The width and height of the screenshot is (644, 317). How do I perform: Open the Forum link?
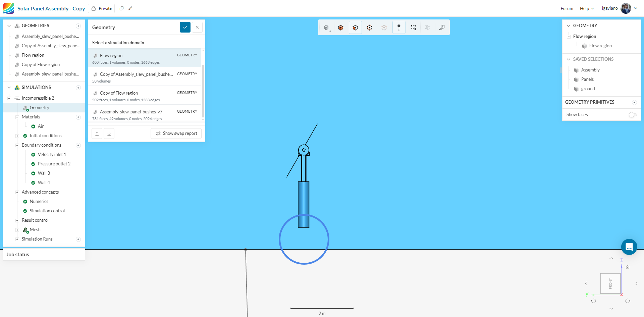[567, 8]
